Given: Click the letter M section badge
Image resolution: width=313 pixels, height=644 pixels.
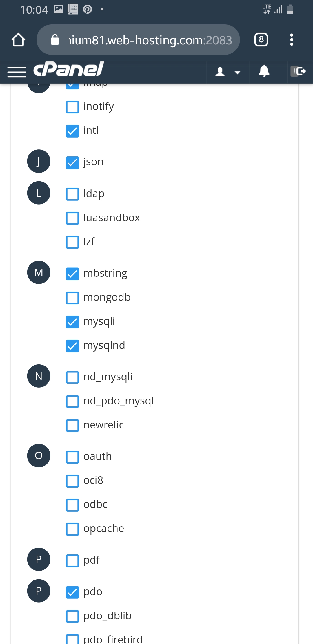Looking at the screenshot, I should click(x=39, y=272).
